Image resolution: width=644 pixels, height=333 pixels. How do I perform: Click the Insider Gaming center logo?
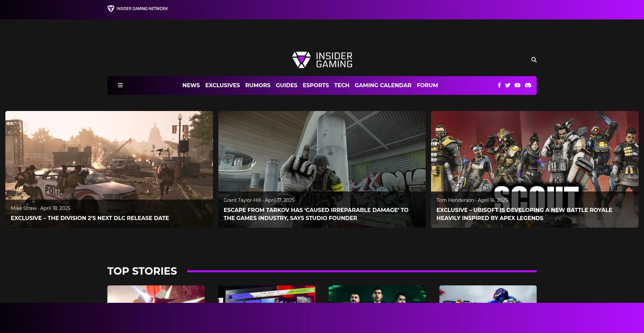point(322,60)
